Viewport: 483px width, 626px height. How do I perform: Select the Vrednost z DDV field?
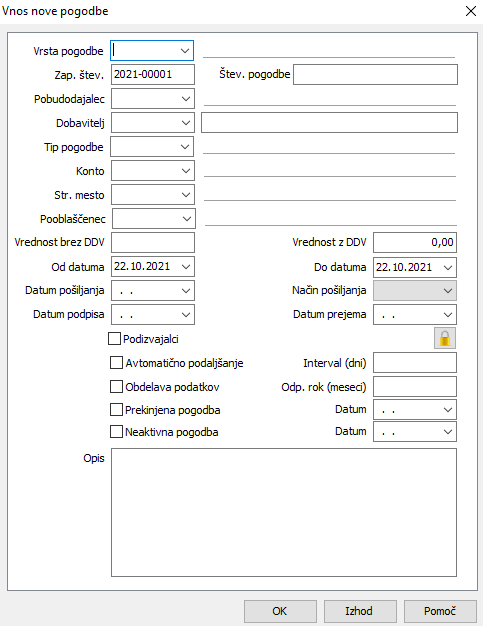(x=415, y=242)
